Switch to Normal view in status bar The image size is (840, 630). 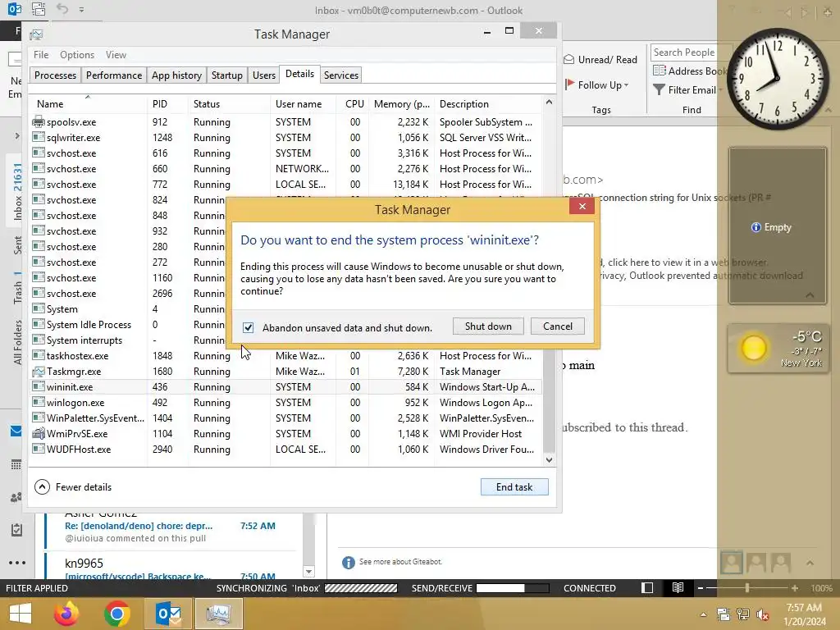pos(647,587)
